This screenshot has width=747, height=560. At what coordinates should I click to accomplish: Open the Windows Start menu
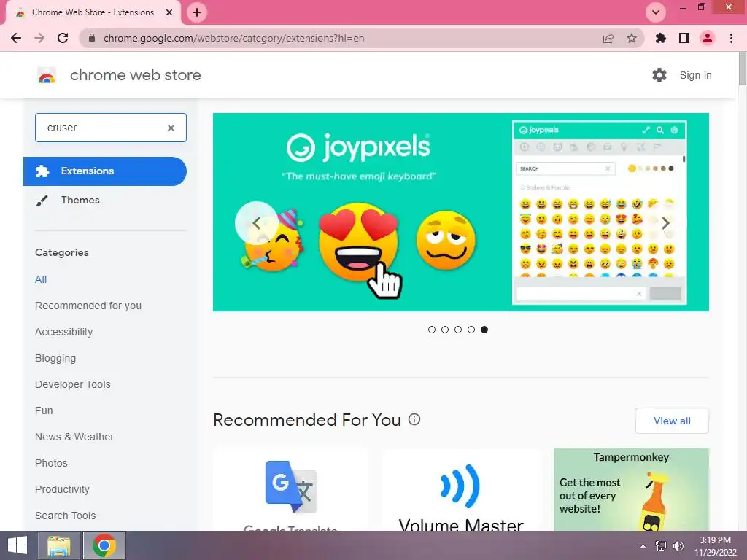click(x=18, y=545)
